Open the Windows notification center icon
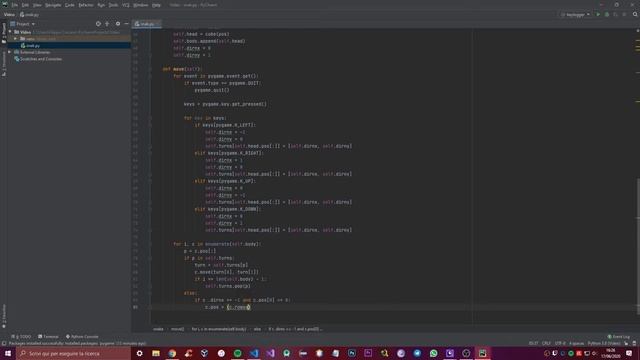This screenshot has width=640, height=360. (629, 353)
